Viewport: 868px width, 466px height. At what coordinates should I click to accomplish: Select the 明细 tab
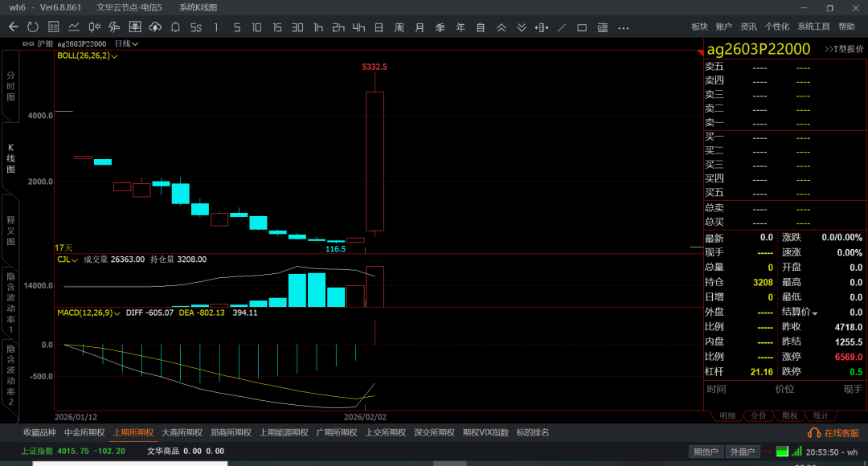point(727,415)
